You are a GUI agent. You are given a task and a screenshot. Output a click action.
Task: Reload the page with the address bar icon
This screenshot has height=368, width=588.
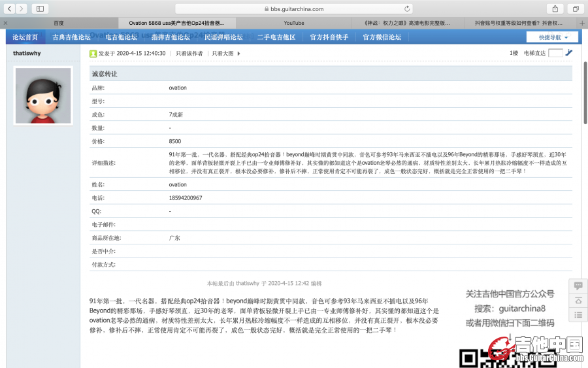tap(408, 8)
